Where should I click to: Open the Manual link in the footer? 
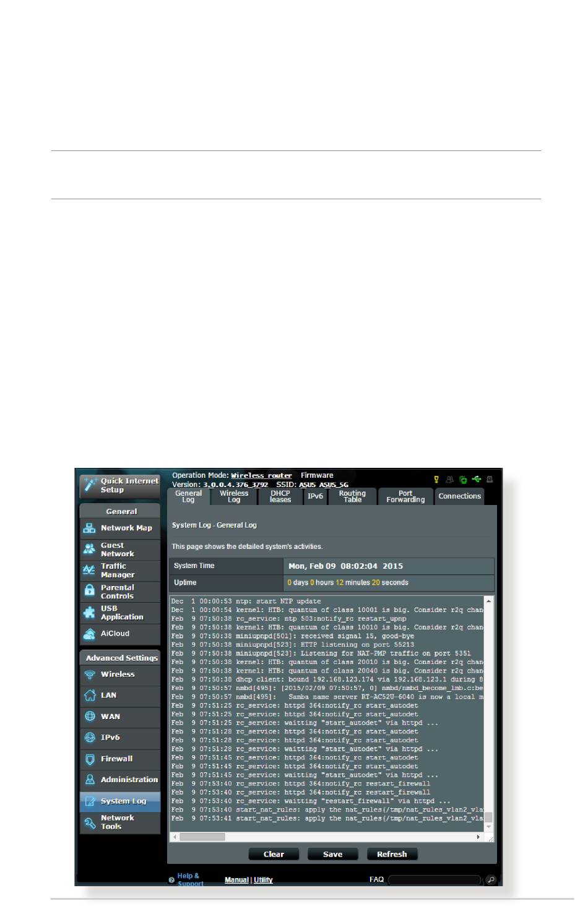pyautogui.click(x=236, y=880)
